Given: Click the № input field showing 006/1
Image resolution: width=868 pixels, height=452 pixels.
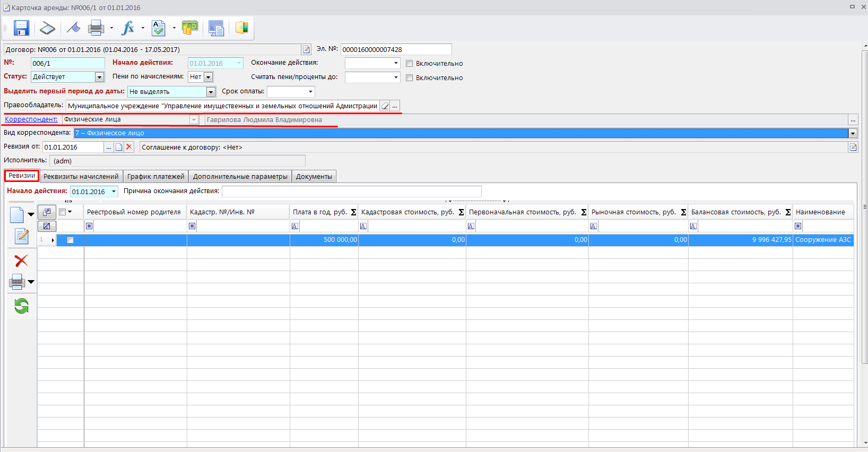Looking at the screenshot, I should coord(68,64).
